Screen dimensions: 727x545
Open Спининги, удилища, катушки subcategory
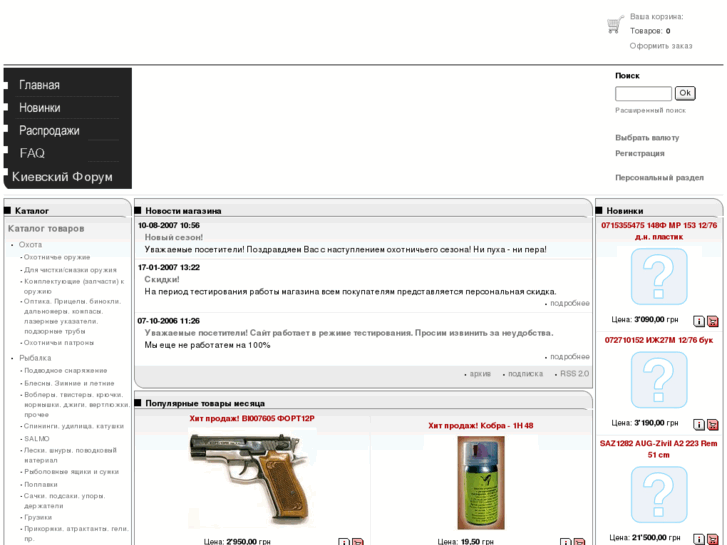click(x=74, y=426)
